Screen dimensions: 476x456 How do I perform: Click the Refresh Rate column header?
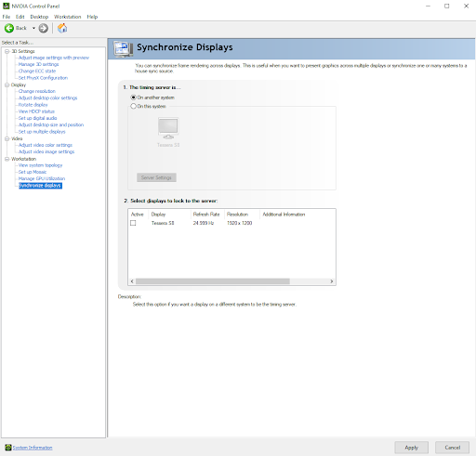coord(206,215)
